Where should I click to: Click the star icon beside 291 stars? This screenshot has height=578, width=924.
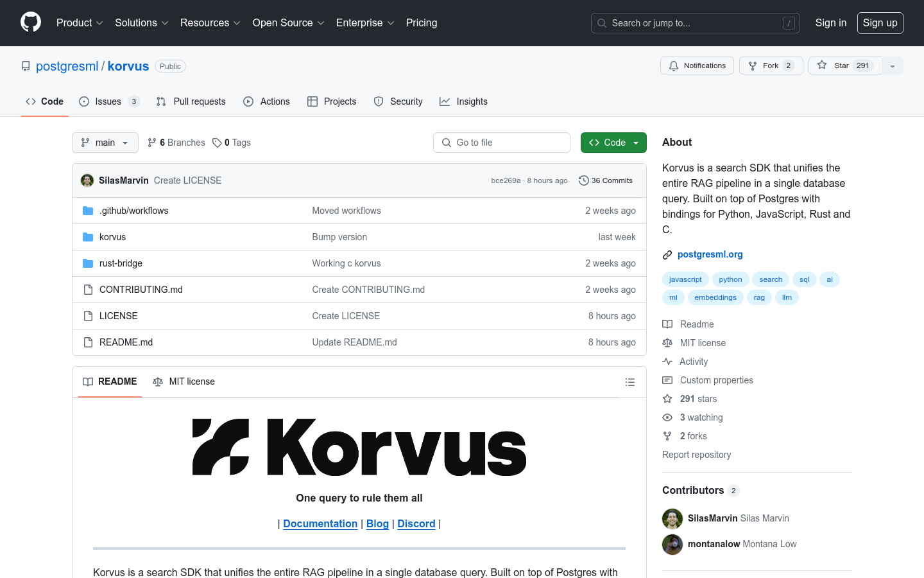(x=667, y=399)
